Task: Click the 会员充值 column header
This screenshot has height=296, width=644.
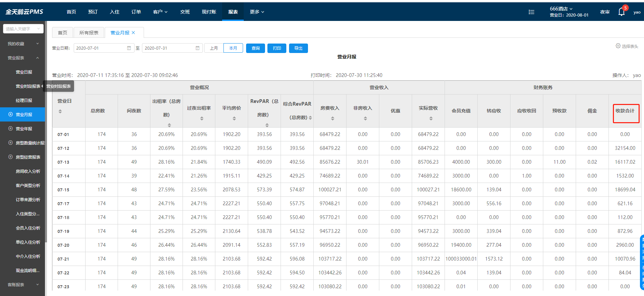Action: coord(461,111)
